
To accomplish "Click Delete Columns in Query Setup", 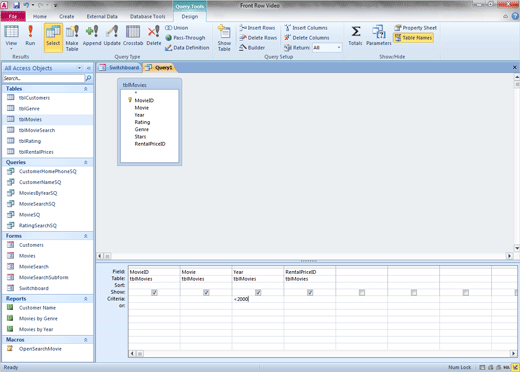I will (307, 38).
